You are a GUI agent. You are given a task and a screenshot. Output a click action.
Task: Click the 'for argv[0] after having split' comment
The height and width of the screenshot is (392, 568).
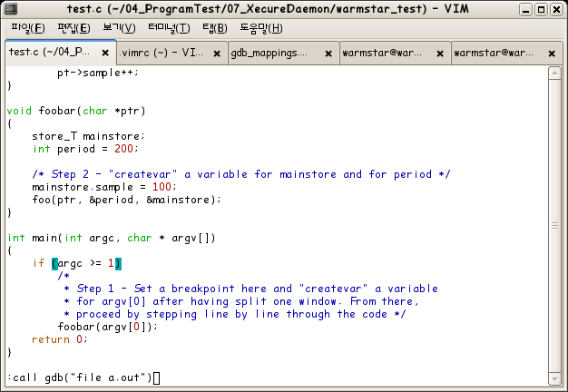click(241, 301)
